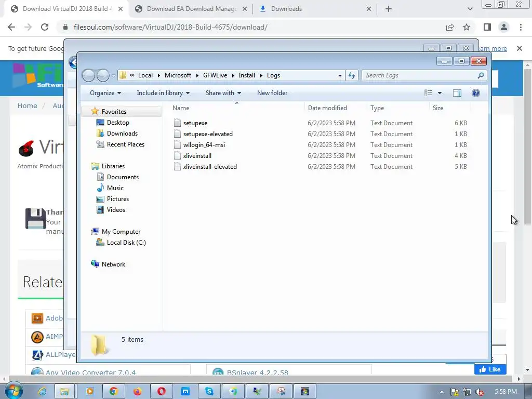
Task: Show hidden tray icons arrow
Action: click(442, 392)
